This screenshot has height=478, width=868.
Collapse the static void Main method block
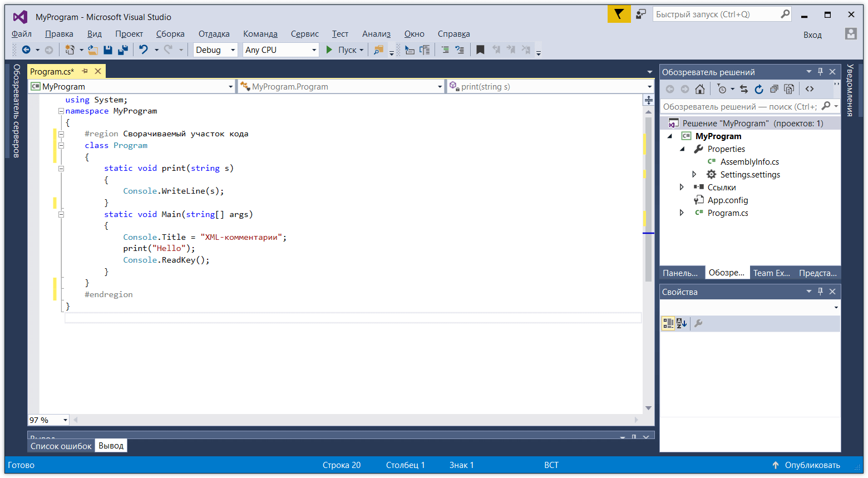pyautogui.click(x=61, y=214)
